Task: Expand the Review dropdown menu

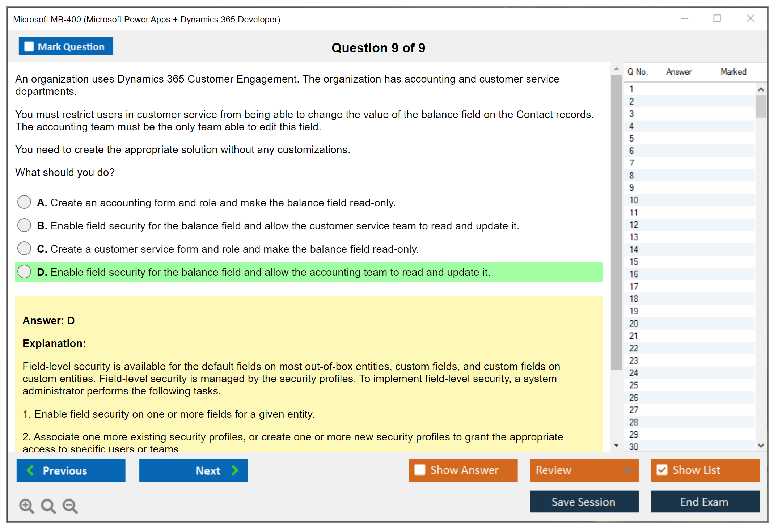Action: click(x=628, y=470)
